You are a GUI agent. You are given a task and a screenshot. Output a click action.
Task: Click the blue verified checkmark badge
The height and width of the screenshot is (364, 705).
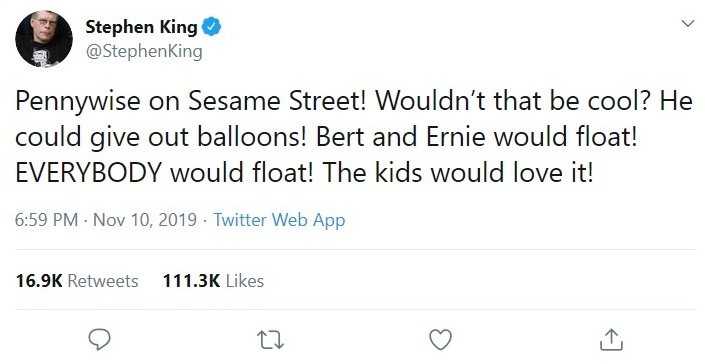[x=210, y=27]
